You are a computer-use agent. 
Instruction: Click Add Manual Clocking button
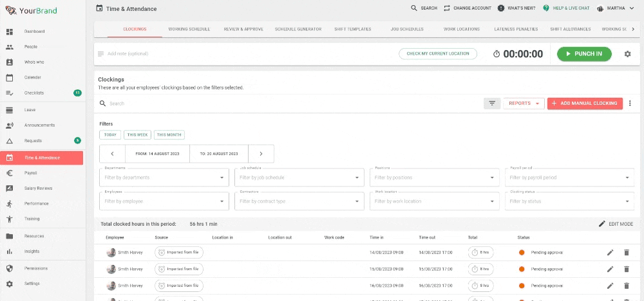[584, 103]
